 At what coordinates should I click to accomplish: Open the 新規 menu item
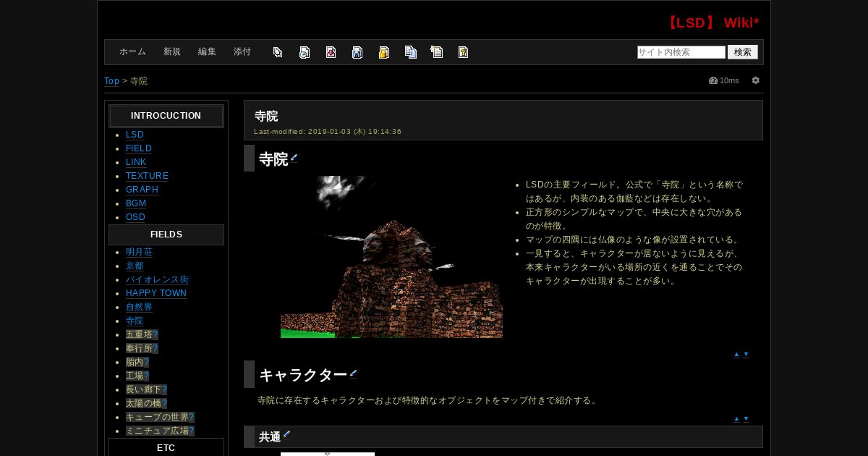tap(172, 52)
